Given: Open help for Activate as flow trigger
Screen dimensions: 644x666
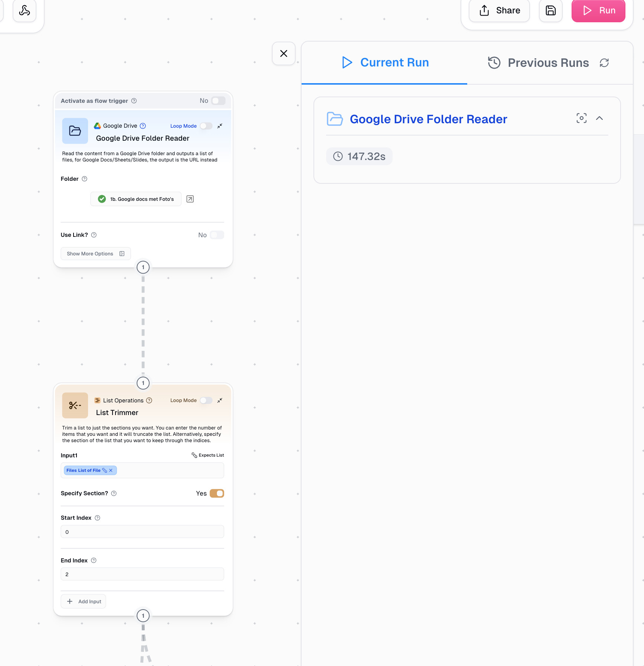Looking at the screenshot, I should (134, 101).
